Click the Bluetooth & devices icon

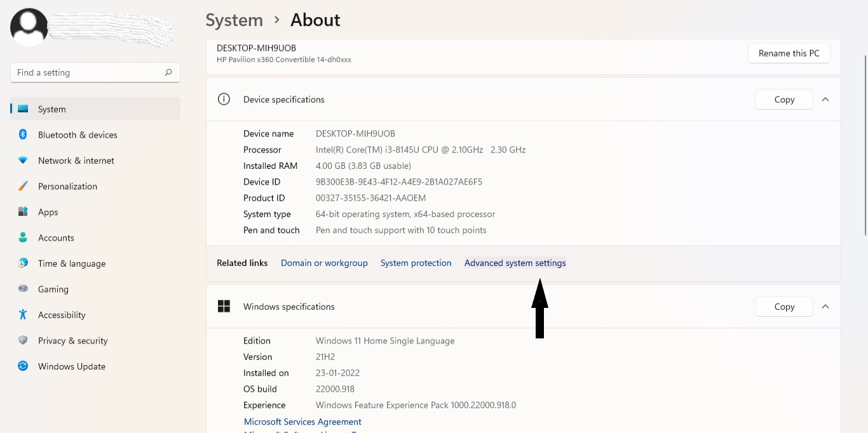pos(23,135)
